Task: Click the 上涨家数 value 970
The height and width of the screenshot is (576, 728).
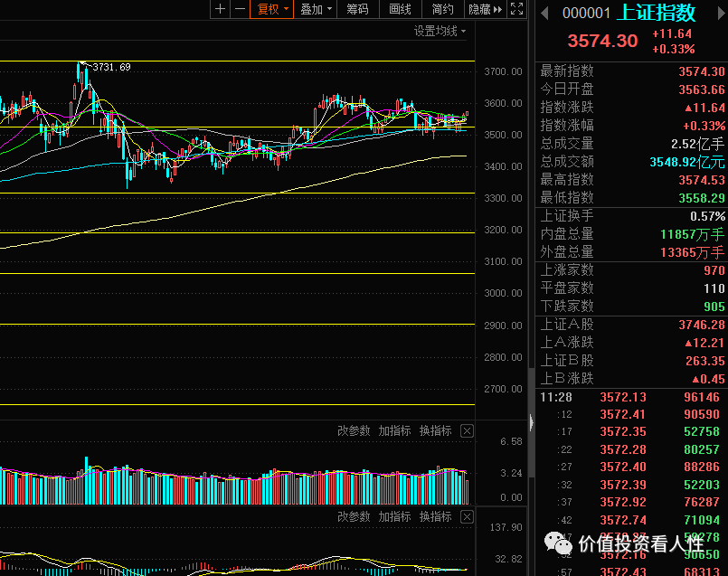Action: pos(714,270)
